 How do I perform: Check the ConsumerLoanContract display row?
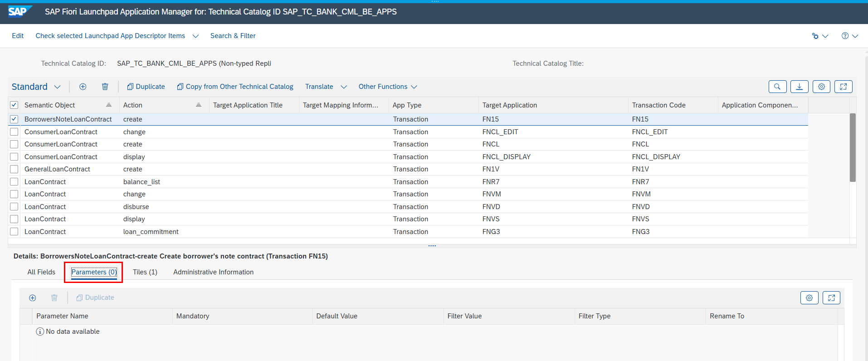pyautogui.click(x=14, y=157)
